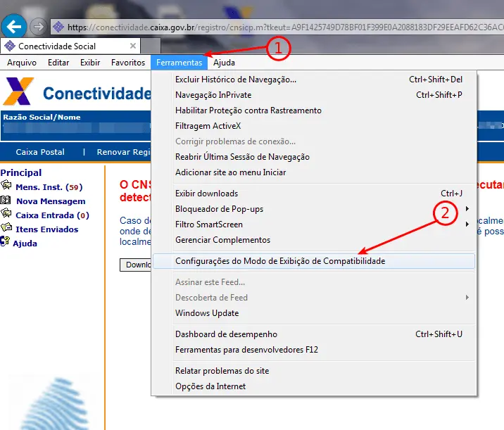Toggle Filtragem ActiveX

click(x=314, y=126)
